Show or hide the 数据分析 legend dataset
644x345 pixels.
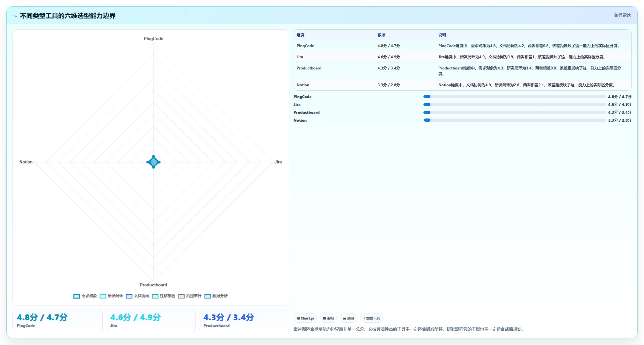[216, 296]
